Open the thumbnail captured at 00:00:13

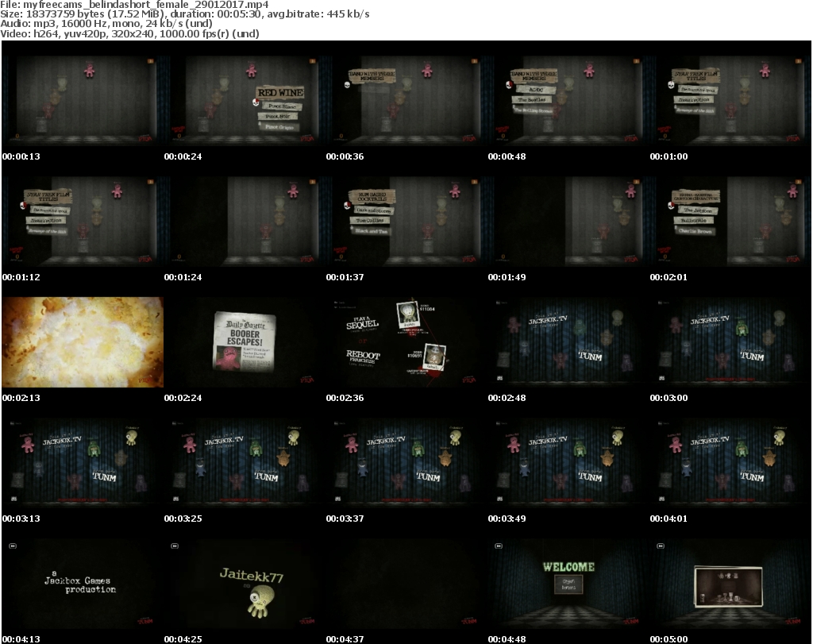(x=83, y=101)
